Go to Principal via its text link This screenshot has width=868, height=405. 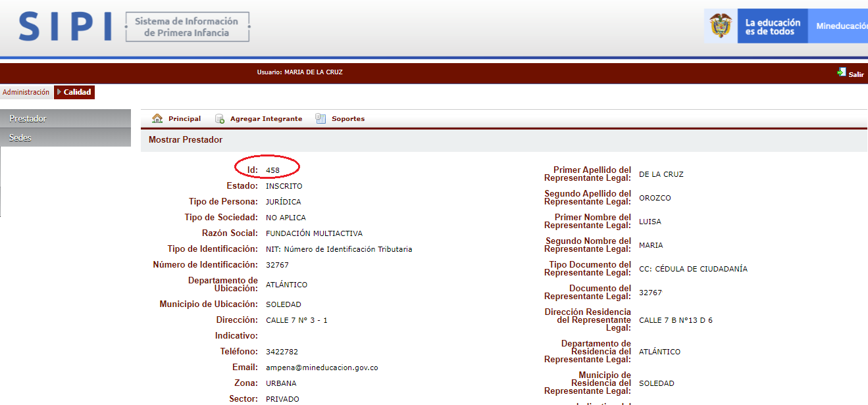click(x=184, y=119)
